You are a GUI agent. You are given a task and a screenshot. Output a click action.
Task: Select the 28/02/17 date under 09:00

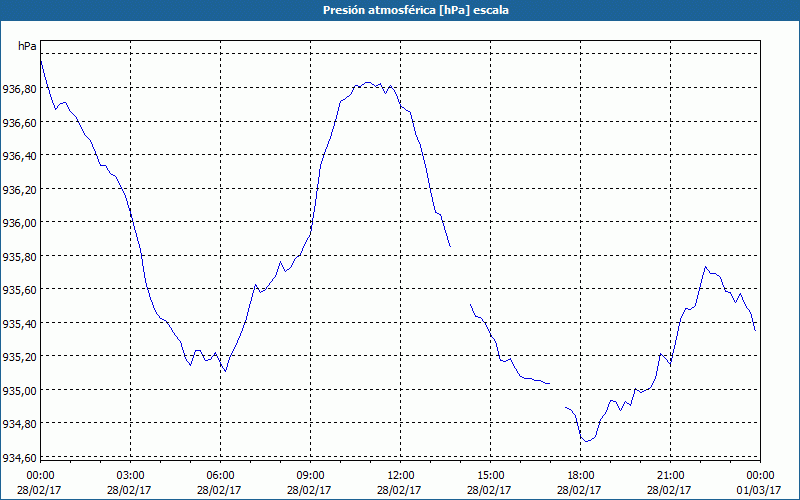309,490
